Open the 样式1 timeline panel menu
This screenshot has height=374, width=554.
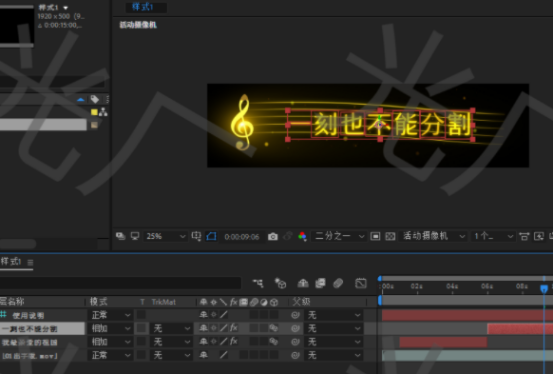coord(30,262)
